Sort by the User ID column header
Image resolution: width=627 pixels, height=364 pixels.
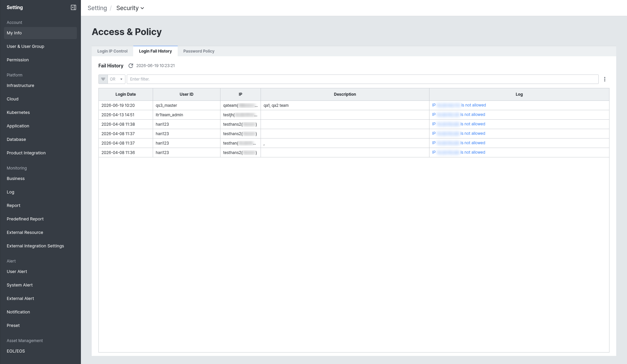click(x=186, y=94)
